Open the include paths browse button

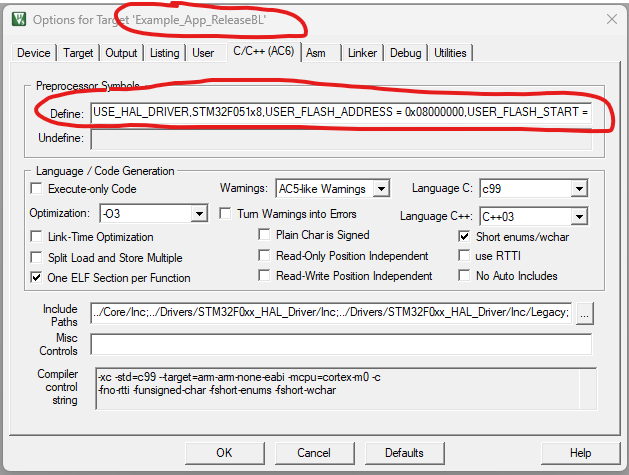click(x=584, y=314)
